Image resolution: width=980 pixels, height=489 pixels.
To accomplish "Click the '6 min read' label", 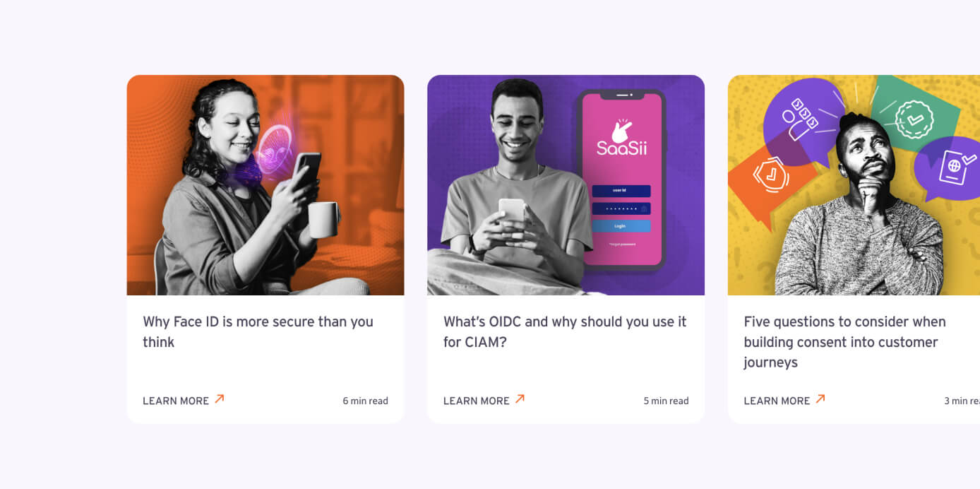I will point(365,401).
